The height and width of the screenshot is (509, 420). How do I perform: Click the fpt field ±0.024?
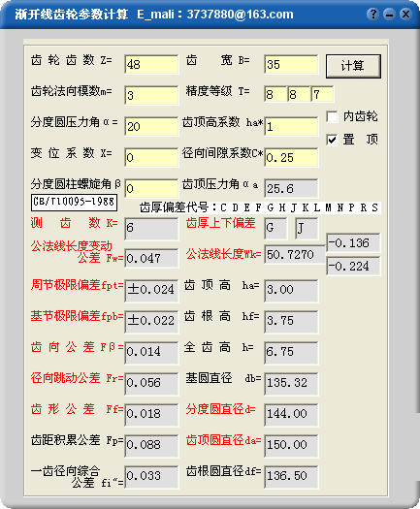click(x=151, y=290)
